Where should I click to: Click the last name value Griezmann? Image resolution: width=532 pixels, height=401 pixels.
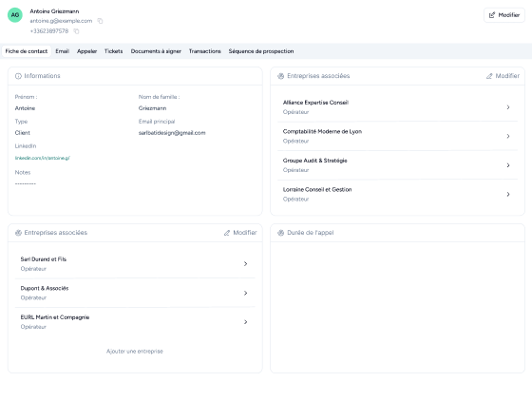point(152,108)
